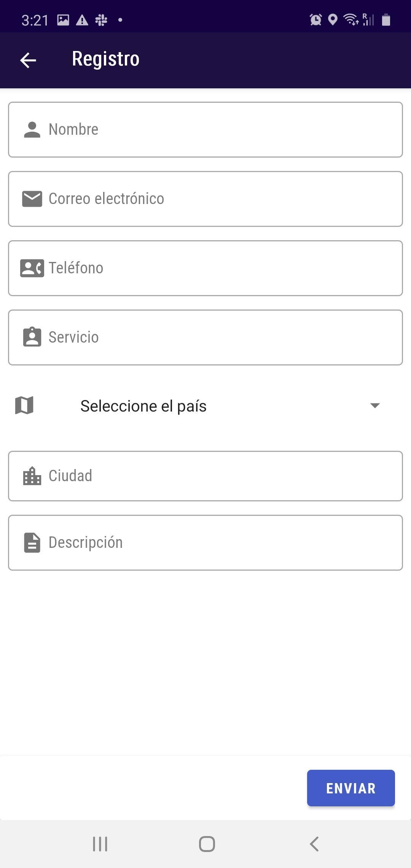Image resolution: width=411 pixels, height=868 pixels.
Task: Focus the Correo electrónico input field
Action: click(205, 199)
